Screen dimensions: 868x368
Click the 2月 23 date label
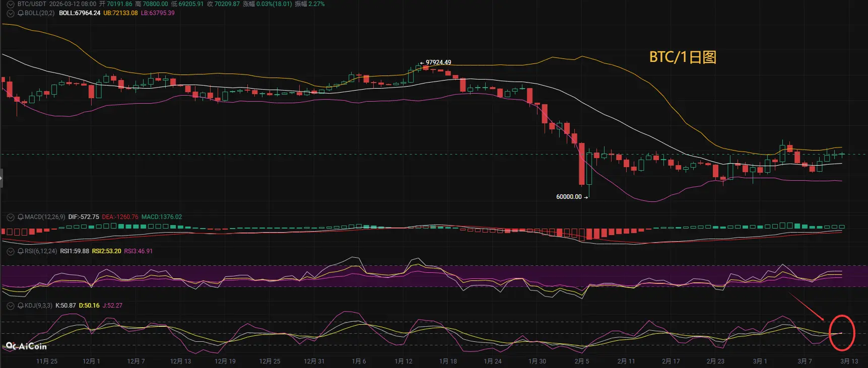[715, 361]
